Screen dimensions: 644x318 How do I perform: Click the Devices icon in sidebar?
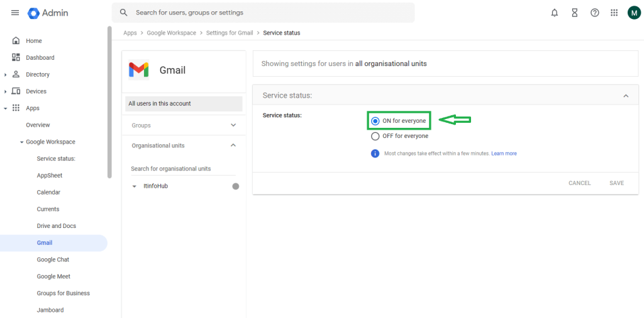tap(16, 91)
